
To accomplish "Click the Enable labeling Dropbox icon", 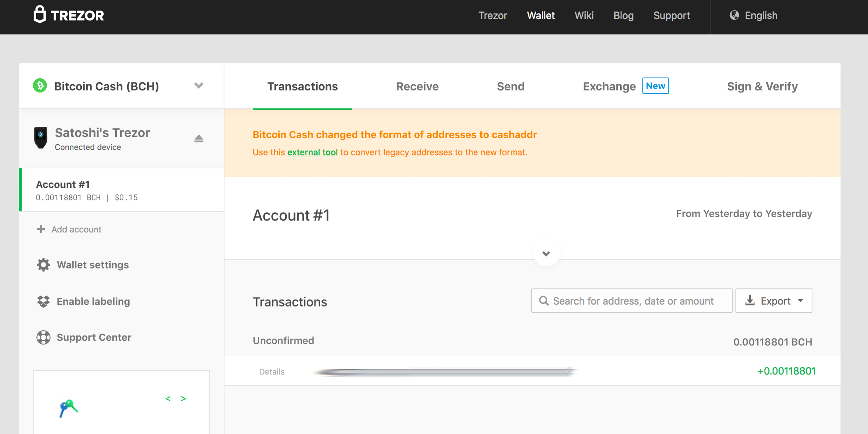I will point(43,301).
